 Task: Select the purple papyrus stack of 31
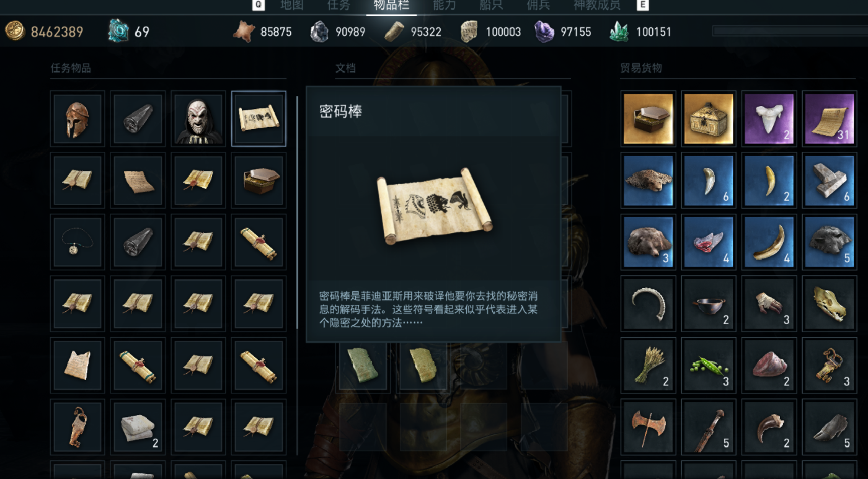click(829, 119)
